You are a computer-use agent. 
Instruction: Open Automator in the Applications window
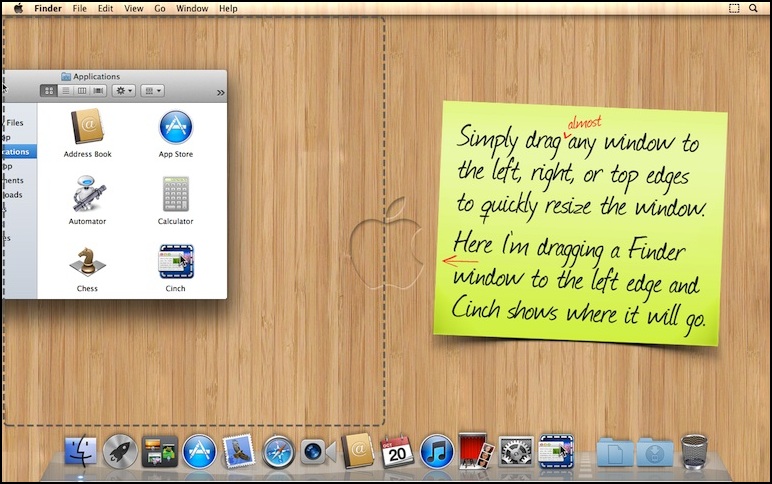pyautogui.click(x=88, y=194)
